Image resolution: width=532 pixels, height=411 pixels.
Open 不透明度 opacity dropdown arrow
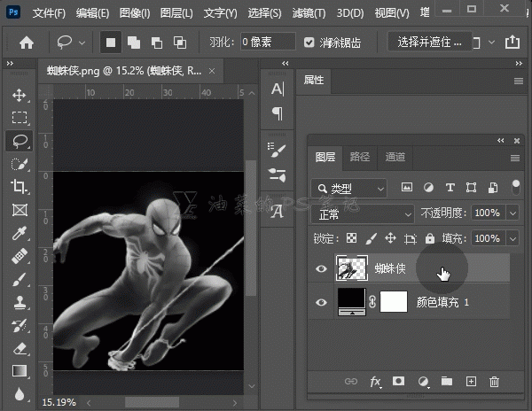(x=512, y=213)
